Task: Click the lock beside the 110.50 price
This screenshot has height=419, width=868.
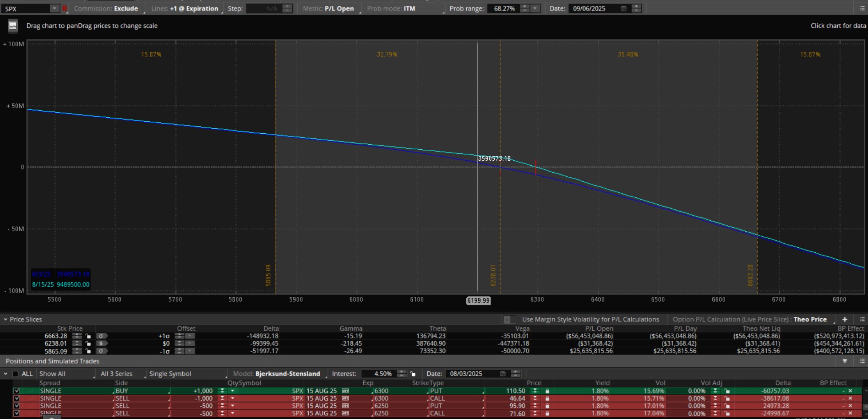Action: click(x=547, y=391)
